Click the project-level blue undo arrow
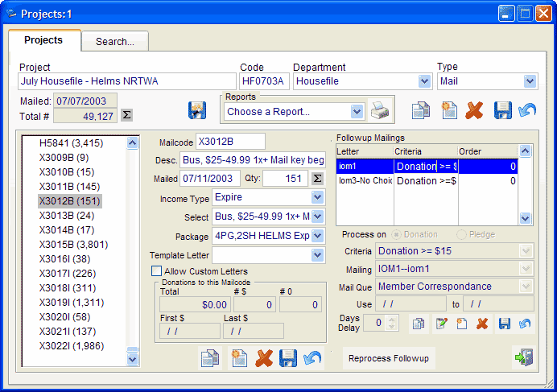 (527, 110)
